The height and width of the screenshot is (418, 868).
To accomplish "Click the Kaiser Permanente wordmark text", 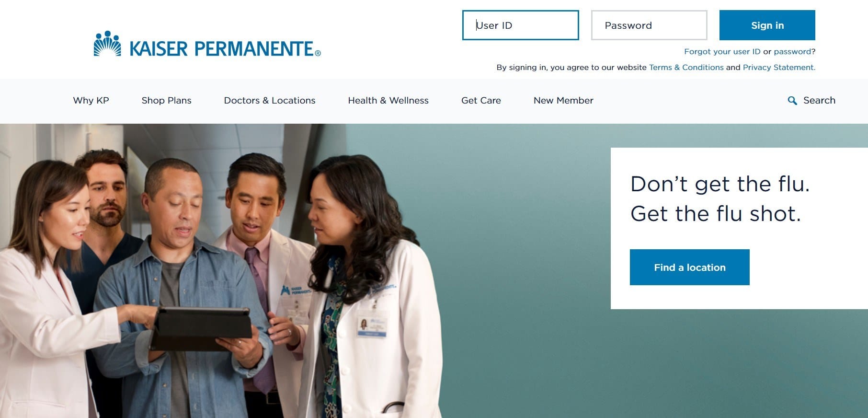I will click(225, 48).
